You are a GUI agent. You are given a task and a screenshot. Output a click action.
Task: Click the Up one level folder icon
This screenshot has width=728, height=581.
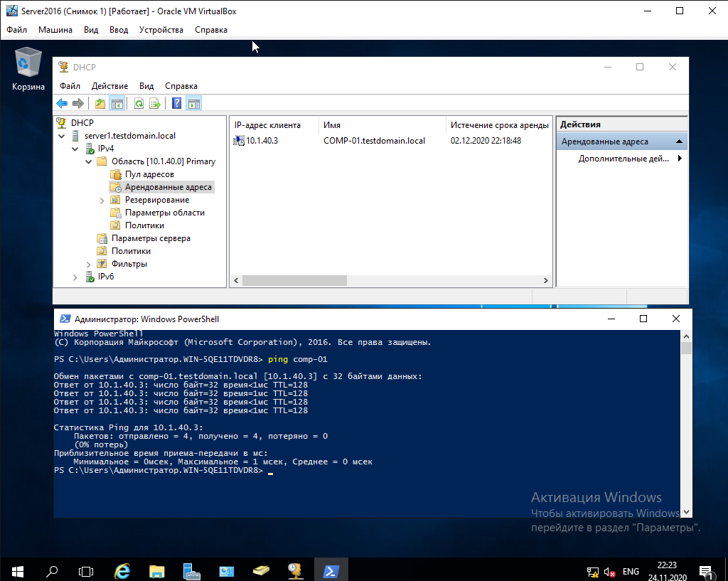100,103
